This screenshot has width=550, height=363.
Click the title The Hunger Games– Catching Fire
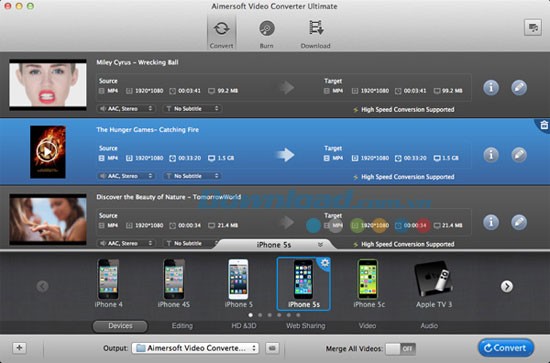[x=148, y=130]
